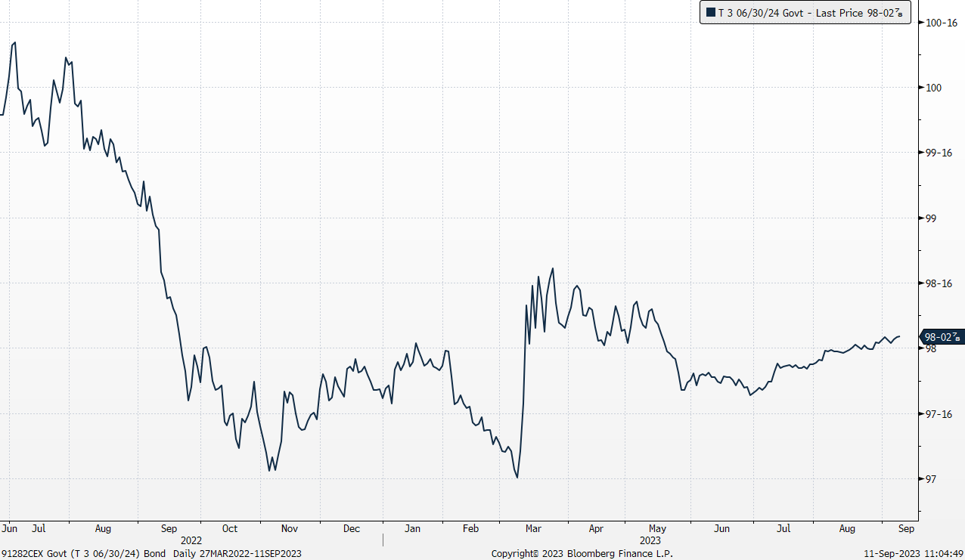This screenshot has height=560, width=965.
Task: Select the 2023 year label below the axis
Action: click(650, 540)
